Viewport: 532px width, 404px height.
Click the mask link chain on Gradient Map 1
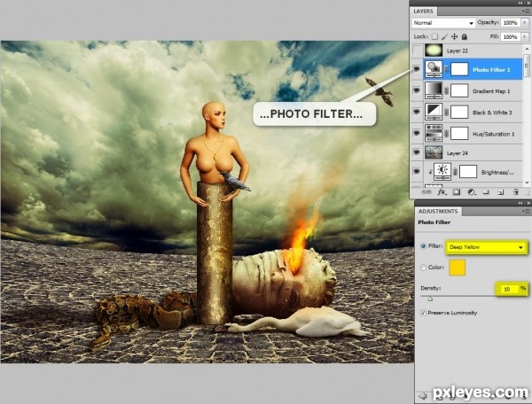point(447,90)
